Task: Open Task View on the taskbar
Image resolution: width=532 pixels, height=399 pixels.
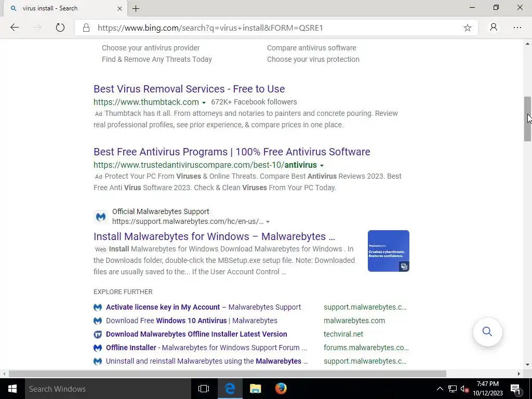Action: 204,389
